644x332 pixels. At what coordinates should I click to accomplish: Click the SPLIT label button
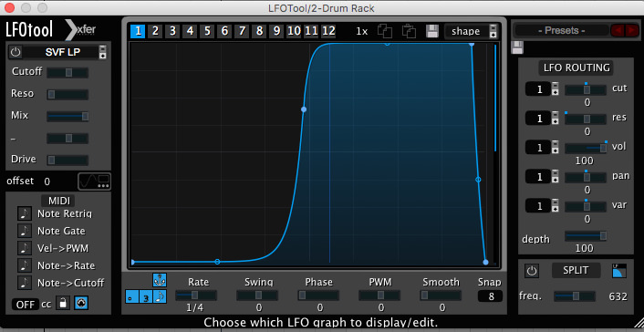tap(576, 270)
